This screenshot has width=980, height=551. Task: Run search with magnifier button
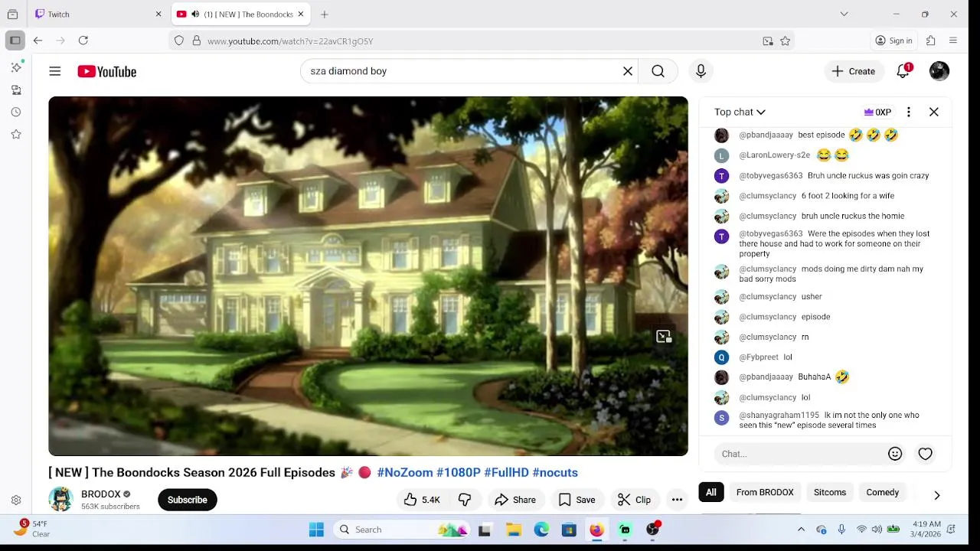(x=658, y=71)
